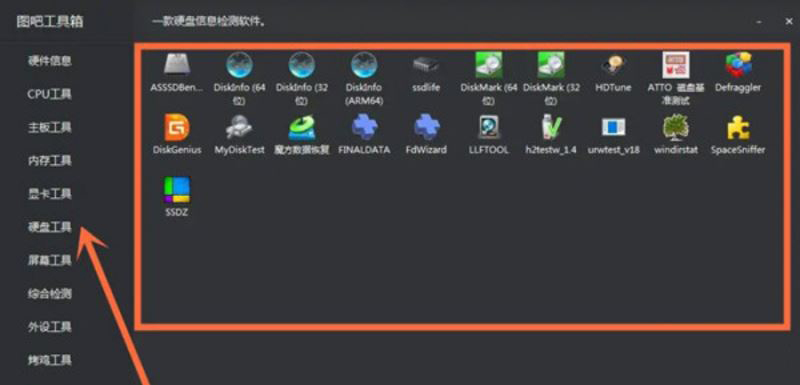Launch the Defraggler icon
800x385 pixels.
(x=738, y=65)
